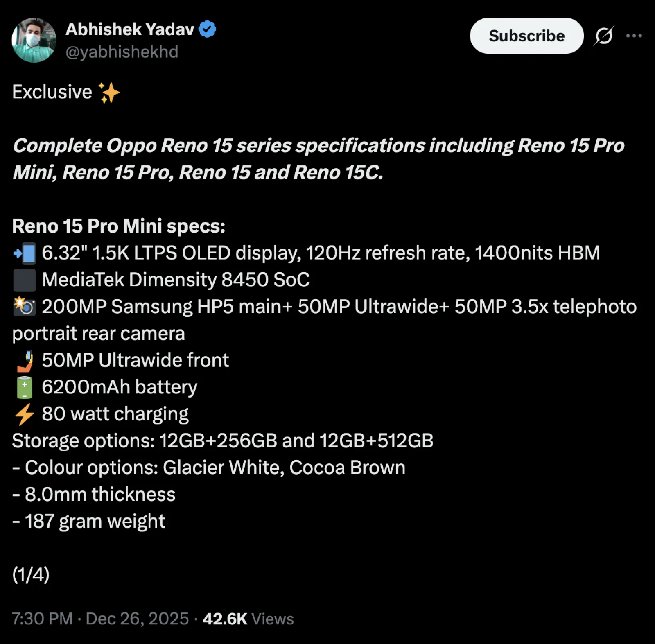
Task: Click the gray square emoji before MediaTek Dimensity
Action: coord(25,279)
